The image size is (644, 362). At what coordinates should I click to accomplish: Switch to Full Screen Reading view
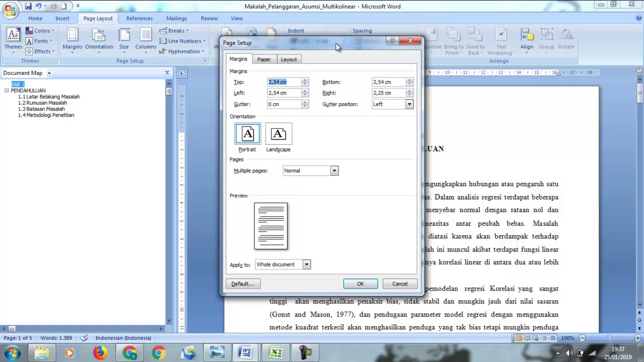click(x=527, y=338)
